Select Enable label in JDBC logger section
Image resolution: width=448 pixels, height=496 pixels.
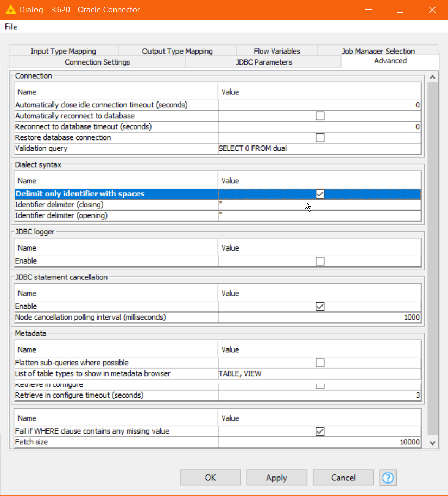[26, 261]
